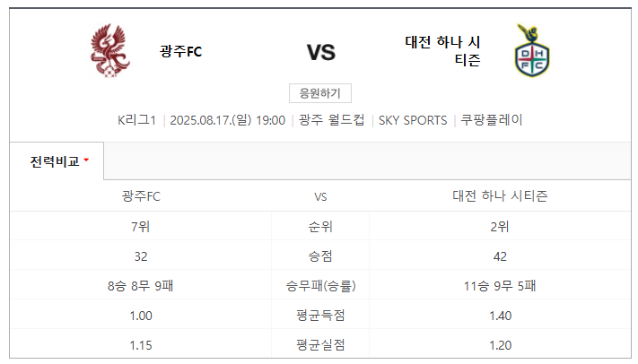Expand the red arrow beside 전력비교
This screenshot has height=364, width=638.
(86, 160)
